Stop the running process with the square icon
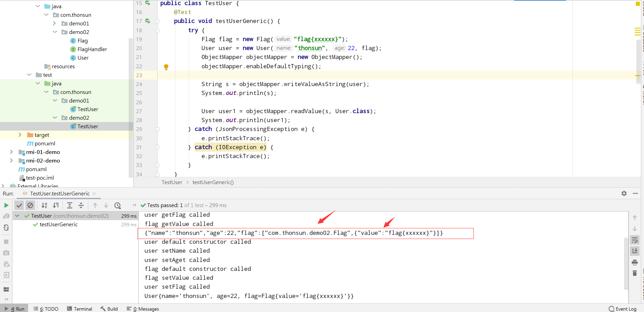The image size is (644, 312). pyautogui.click(x=6, y=242)
